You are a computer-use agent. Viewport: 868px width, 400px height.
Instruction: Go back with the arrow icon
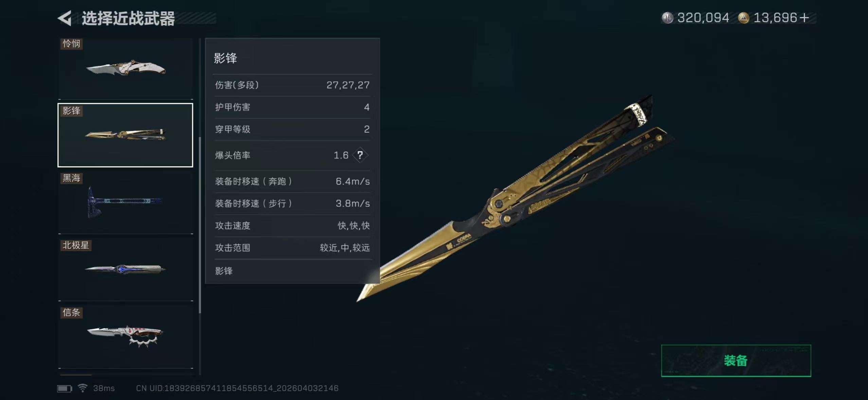(x=65, y=18)
